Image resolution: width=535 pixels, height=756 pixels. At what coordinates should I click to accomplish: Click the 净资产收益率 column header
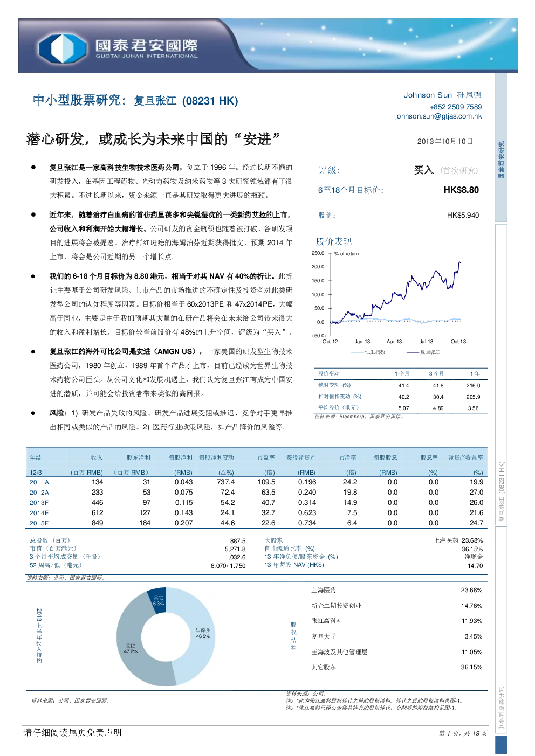coord(465,457)
